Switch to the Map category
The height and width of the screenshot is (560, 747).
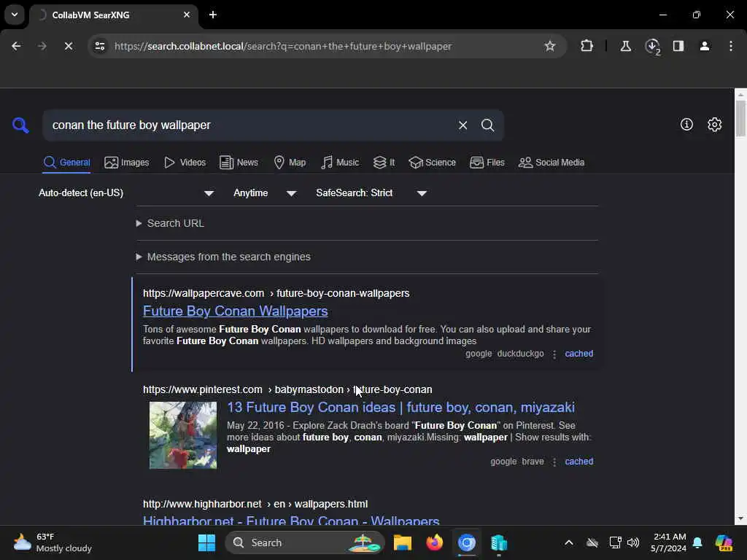290,163
